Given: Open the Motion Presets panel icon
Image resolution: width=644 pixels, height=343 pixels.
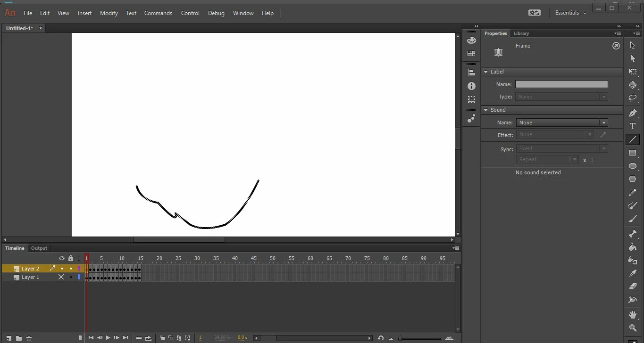Looking at the screenshot, I should tap(471, 118).
